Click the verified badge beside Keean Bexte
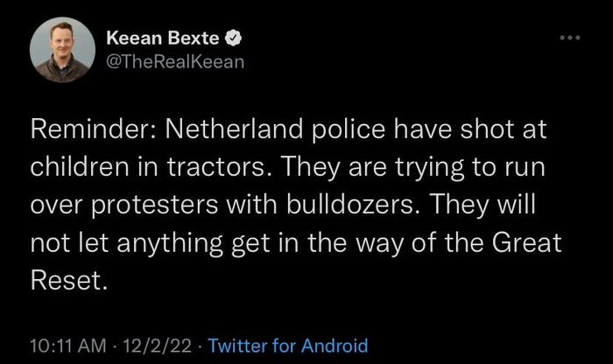The image size is (613, 364). tap(236, 39)
